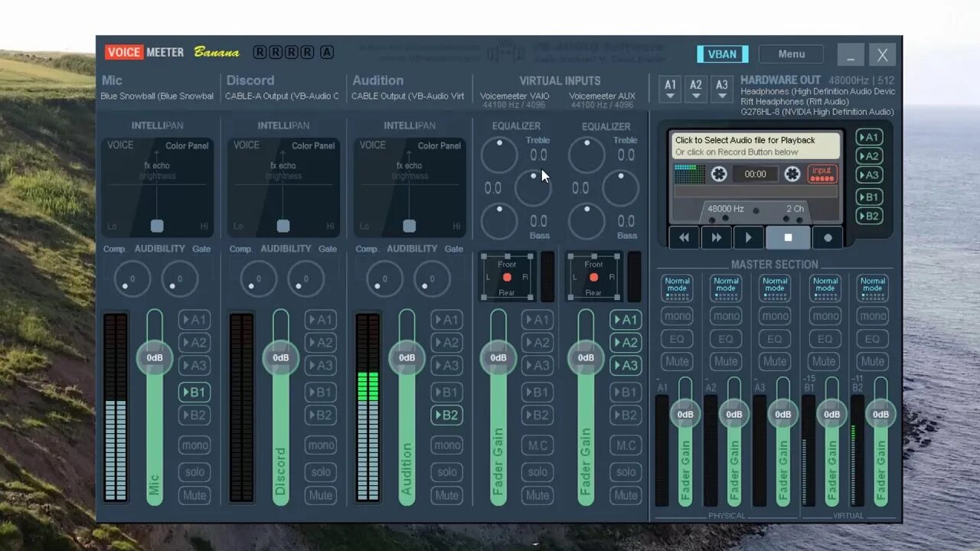Switch B2 bus Normal mode
980x551 pixels.
point(872,289)
